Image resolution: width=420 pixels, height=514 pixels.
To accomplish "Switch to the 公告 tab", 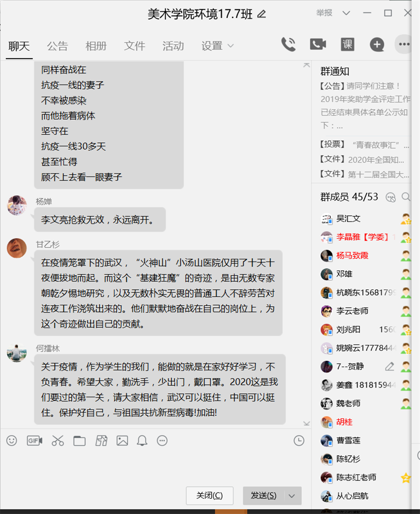I will [57, 46].
